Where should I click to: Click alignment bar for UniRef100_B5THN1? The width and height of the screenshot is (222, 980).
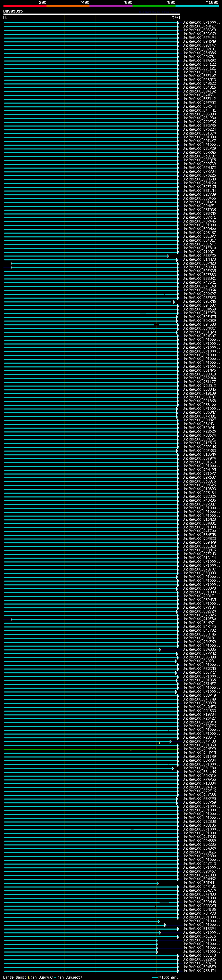(81, 883)
